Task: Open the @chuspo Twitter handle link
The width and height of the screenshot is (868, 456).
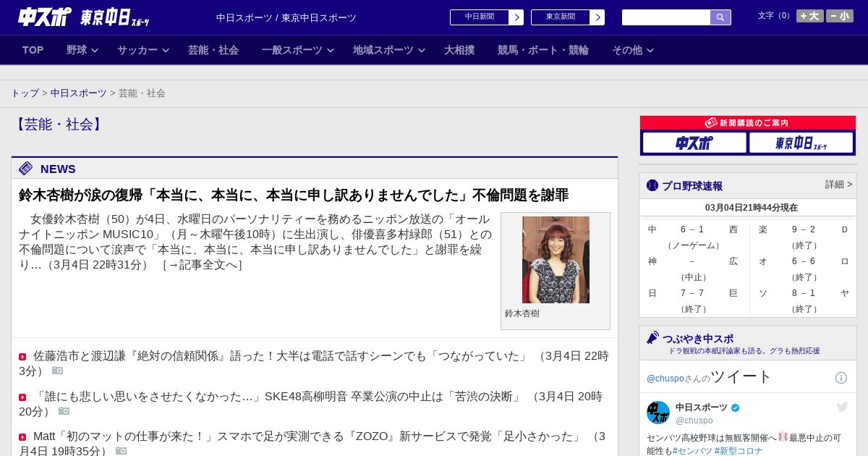Action: (x=665, y=379)
